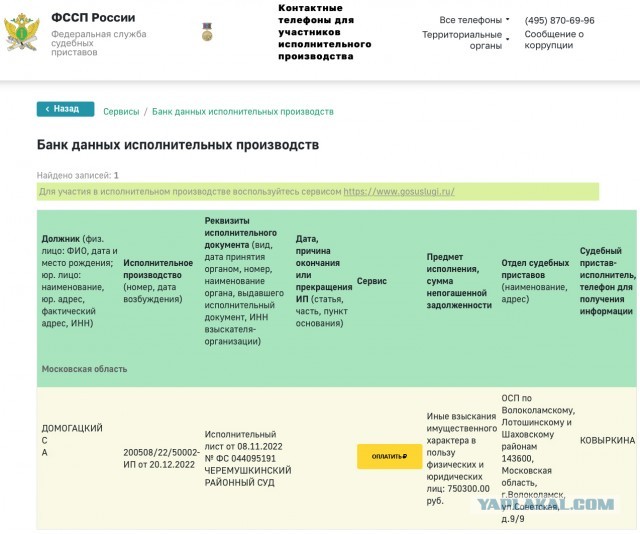Click Федеральная служба судебных приставов subtitle
The height and width of the screenshot is (534, 640).
coord(98,43)
